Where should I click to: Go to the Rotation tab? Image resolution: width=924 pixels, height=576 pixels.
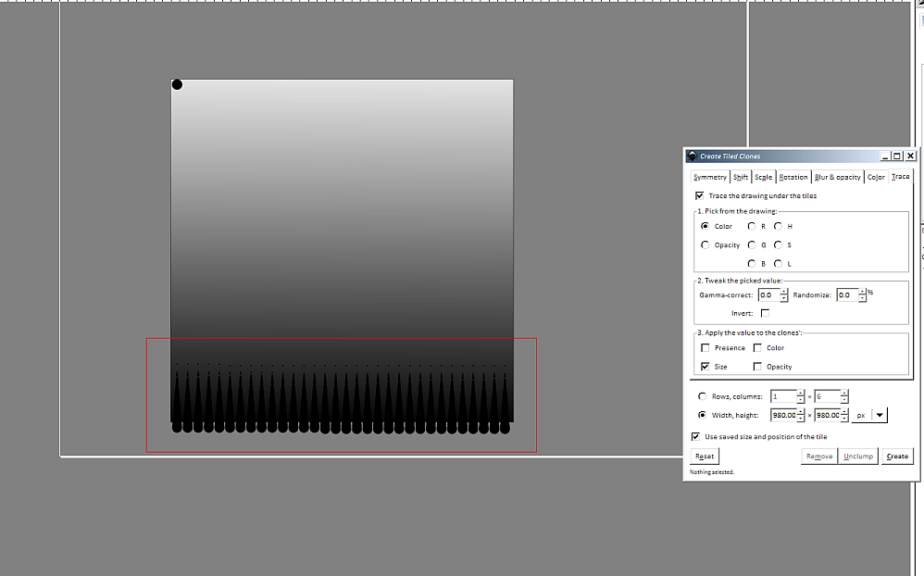click(793, 177)
